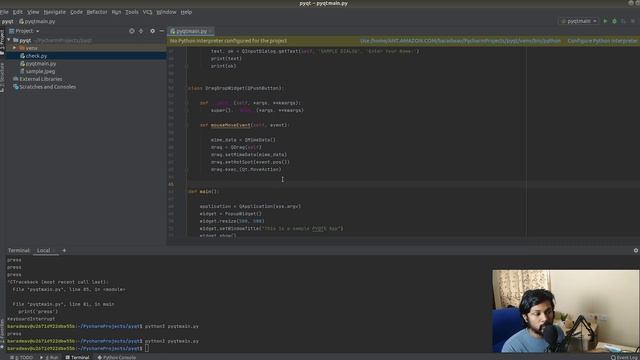Viewport: 640px width, 360px height.
Task: Open the Event Log in status bar
Action: point(625,357)
